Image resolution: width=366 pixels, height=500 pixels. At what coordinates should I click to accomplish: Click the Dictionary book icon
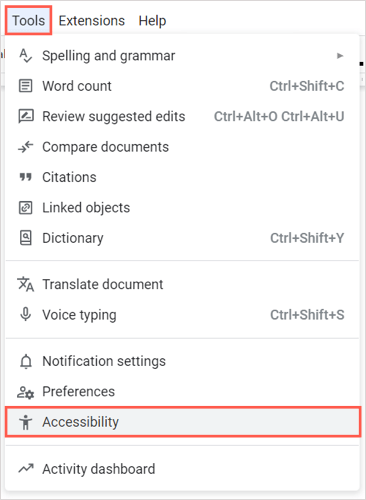point(26,238)
